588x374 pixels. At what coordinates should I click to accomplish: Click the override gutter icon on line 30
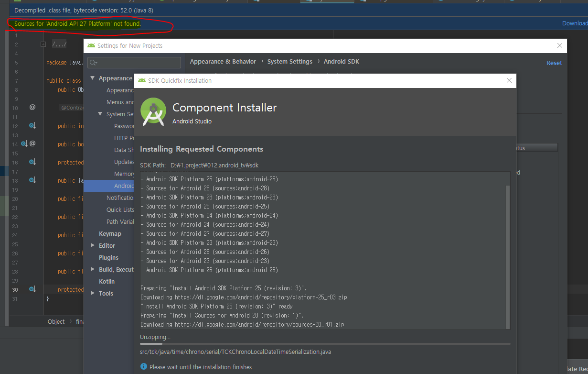tap(32, 289)
